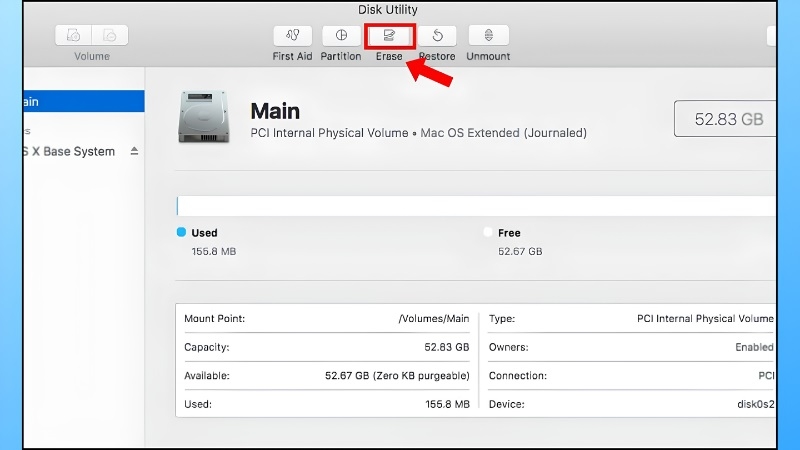
Task: Click the '/Volumes/Main' mount point value
Action: pyautogui.click(x=434, y=318)
